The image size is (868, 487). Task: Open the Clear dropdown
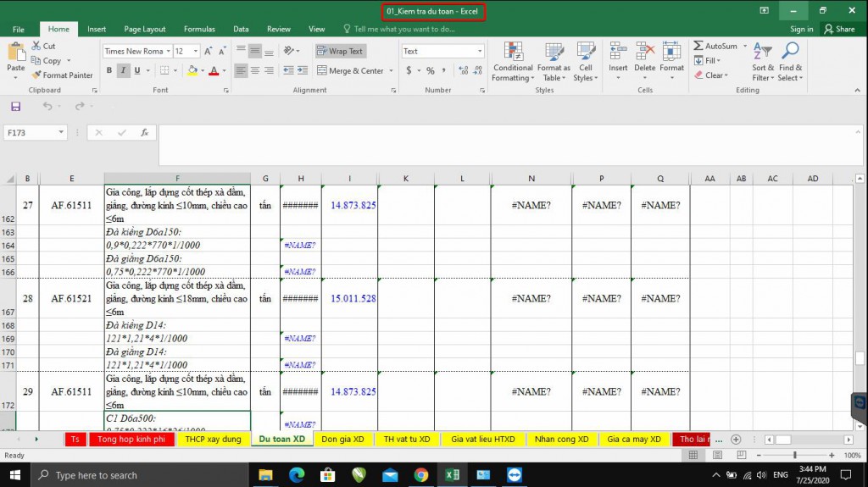711,75
